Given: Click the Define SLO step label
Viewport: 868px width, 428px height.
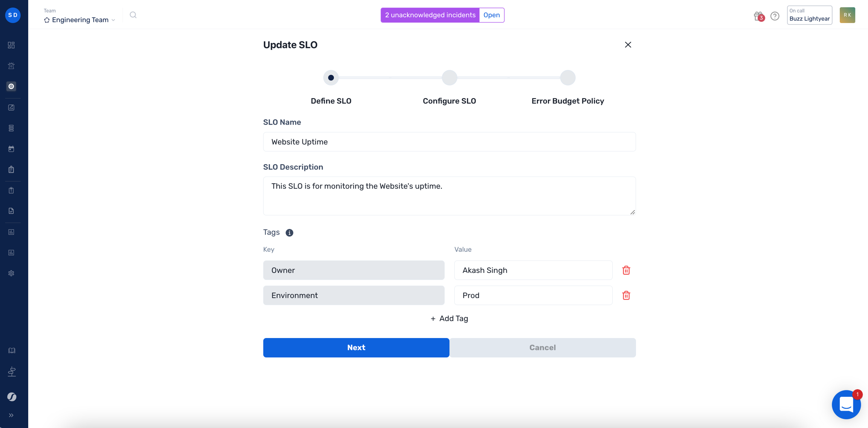Looking at the screenshot, I should click(331, 101).
